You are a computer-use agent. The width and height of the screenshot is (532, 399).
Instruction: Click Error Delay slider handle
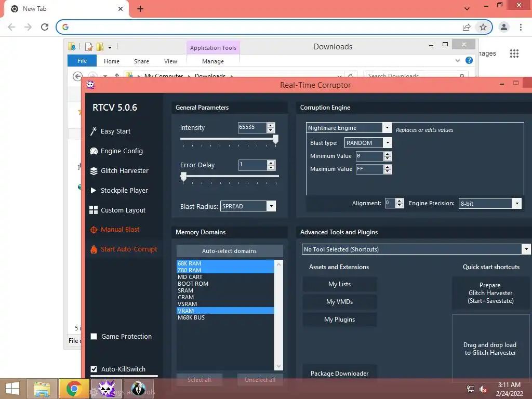tap(183, 177)
